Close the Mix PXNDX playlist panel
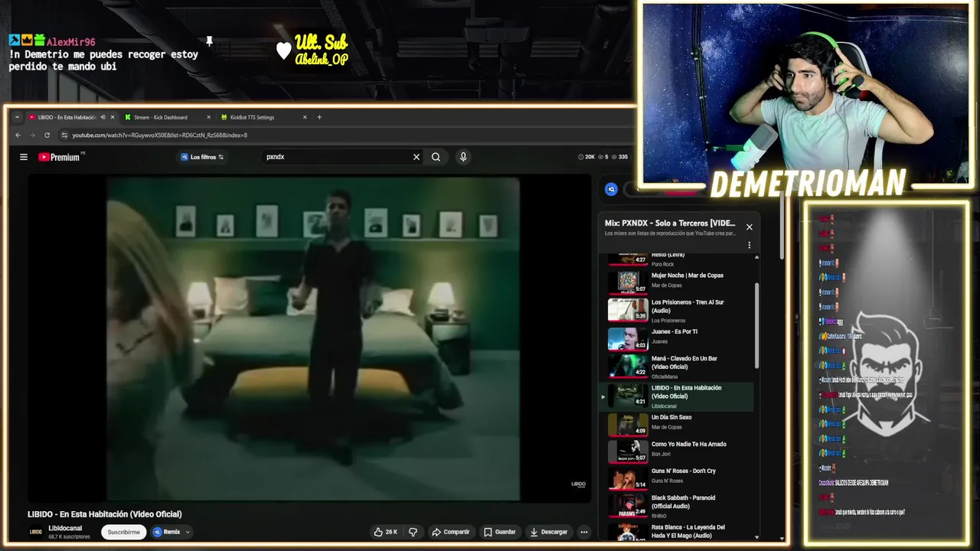 coord(750,227)
